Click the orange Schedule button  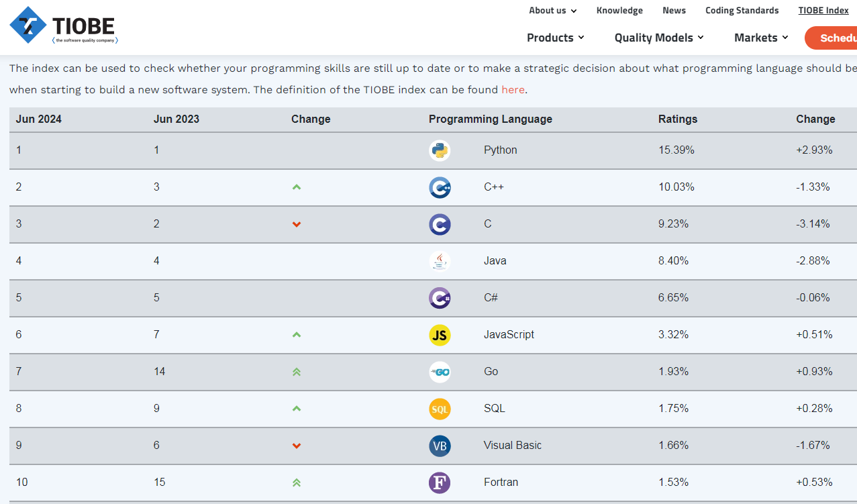coord(832,38)
